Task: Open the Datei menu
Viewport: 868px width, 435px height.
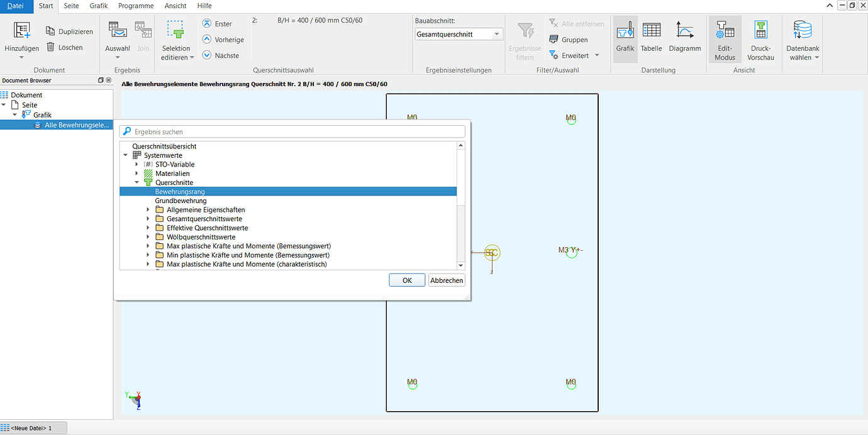Action: coord(16,6)
